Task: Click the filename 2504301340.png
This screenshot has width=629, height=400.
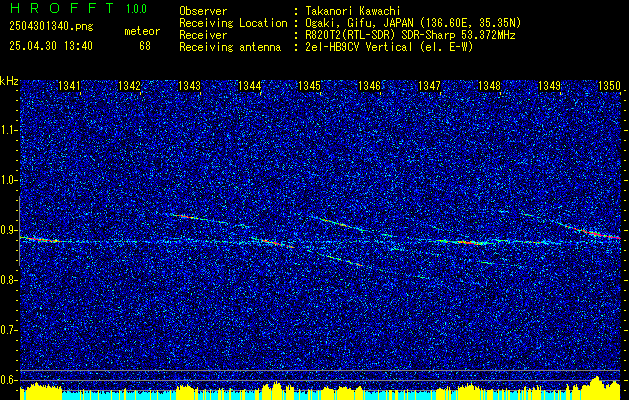Action: pyautogui.click(x=51, y=27)
